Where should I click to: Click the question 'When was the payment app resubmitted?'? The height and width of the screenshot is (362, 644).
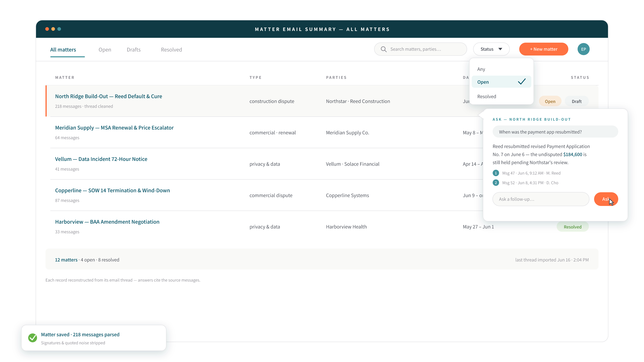point(555,132)
